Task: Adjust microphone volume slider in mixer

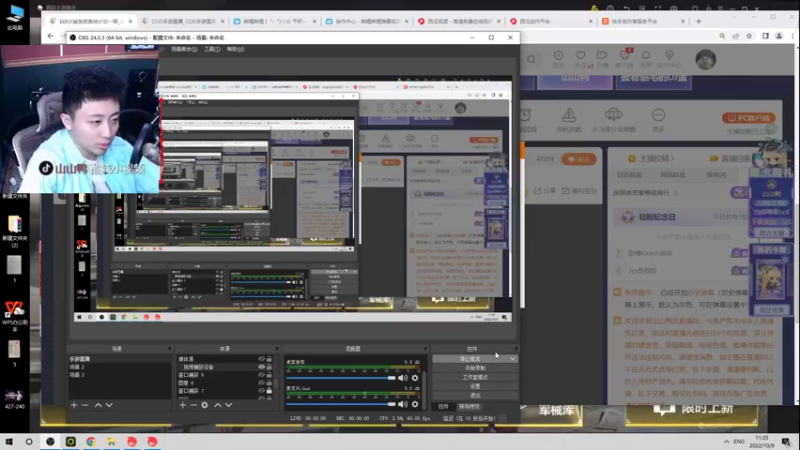Action: coord(341,404)
